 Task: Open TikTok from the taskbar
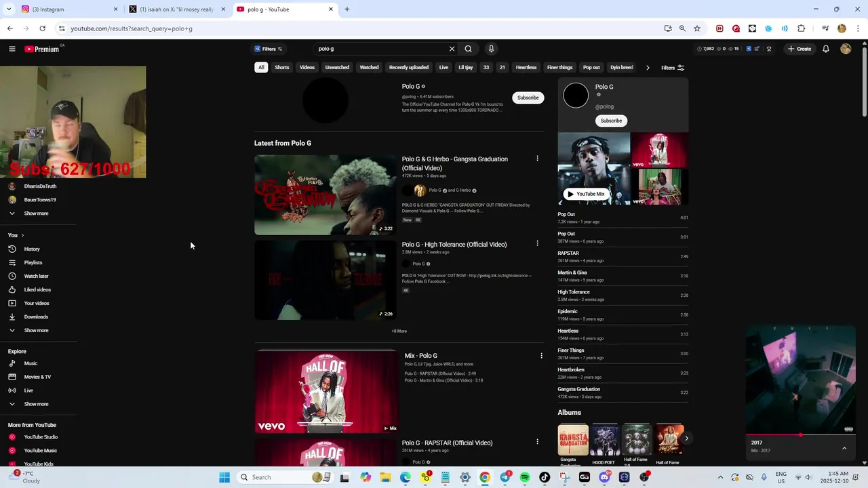point(545,477)
